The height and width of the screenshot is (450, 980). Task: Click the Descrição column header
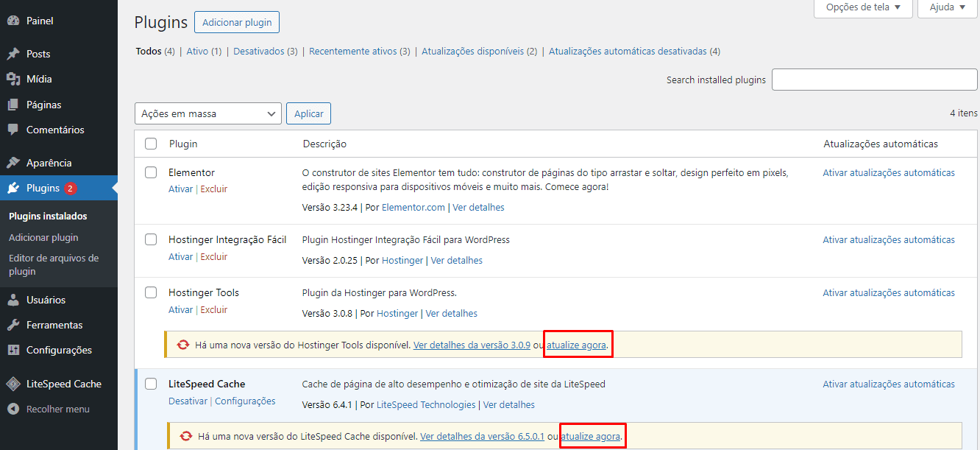coord(324,144)
